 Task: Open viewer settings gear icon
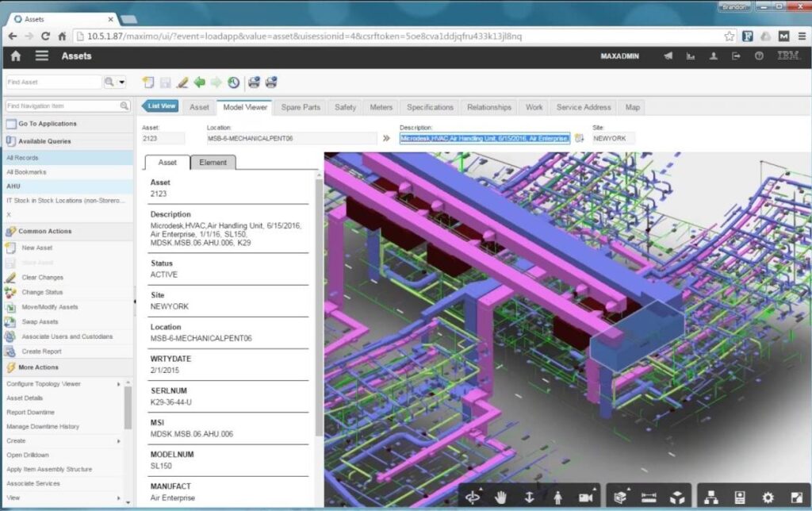click(x=767, y=497)
